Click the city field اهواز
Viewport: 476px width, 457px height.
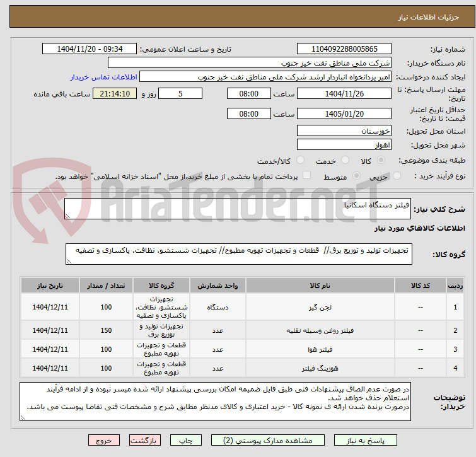coord(344,145)
